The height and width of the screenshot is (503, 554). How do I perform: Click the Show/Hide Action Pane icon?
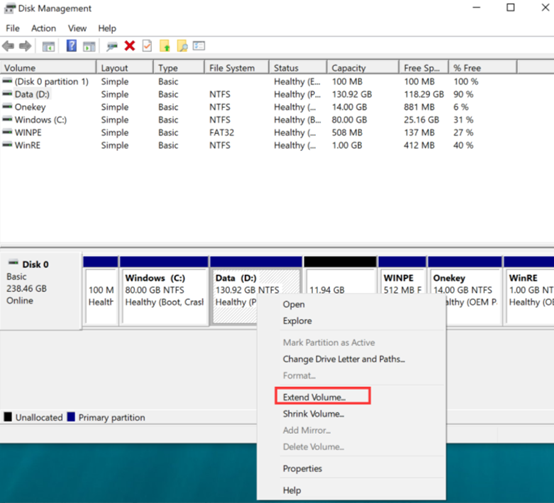point(89,46)
